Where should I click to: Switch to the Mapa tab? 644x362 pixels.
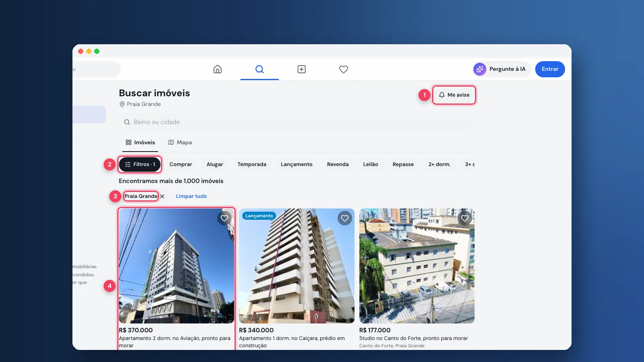pos(180,142)
